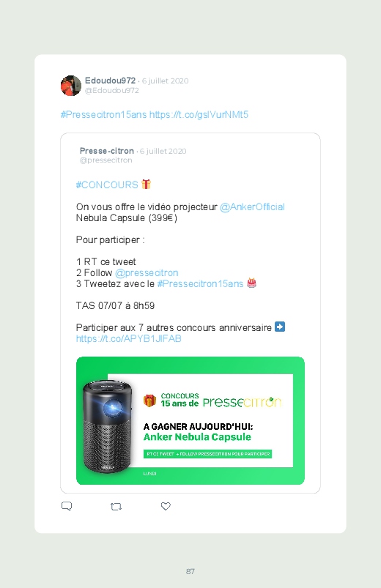Open the t.co/gslVurNMt5 link

(199, 114)
